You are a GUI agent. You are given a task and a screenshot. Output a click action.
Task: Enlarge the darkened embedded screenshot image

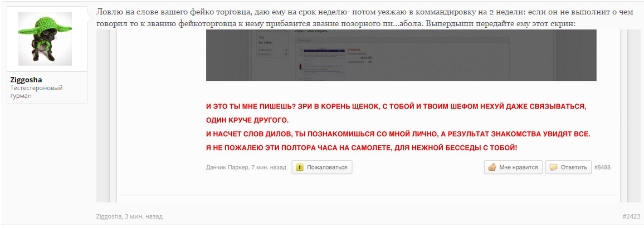401,56
